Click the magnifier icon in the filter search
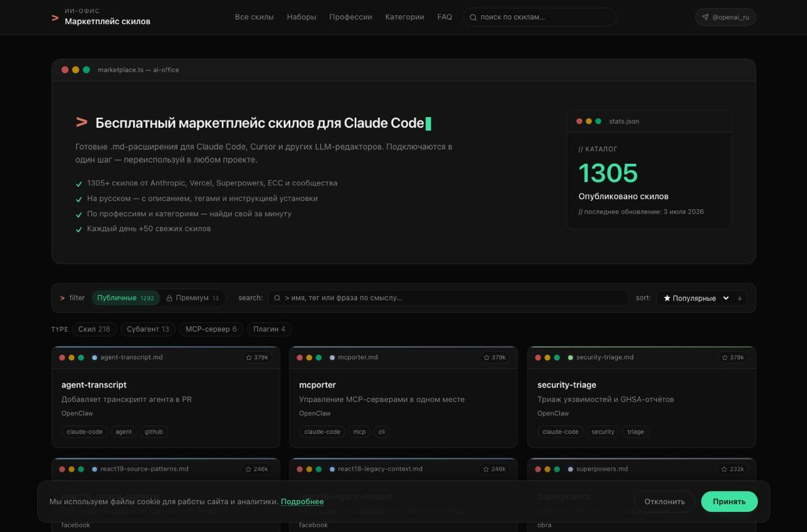The width and height of the screenshot is (807, 532). (277, 298)
